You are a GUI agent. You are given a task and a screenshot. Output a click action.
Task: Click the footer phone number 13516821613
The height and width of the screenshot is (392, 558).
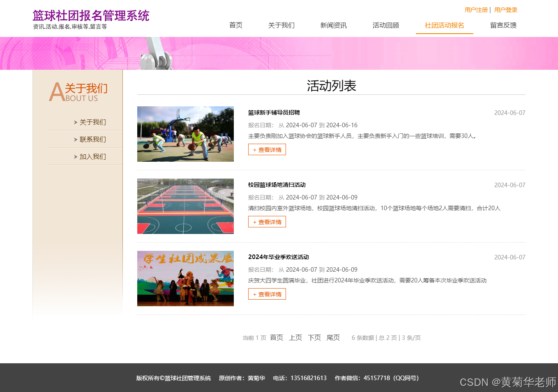tap(309, 378)
